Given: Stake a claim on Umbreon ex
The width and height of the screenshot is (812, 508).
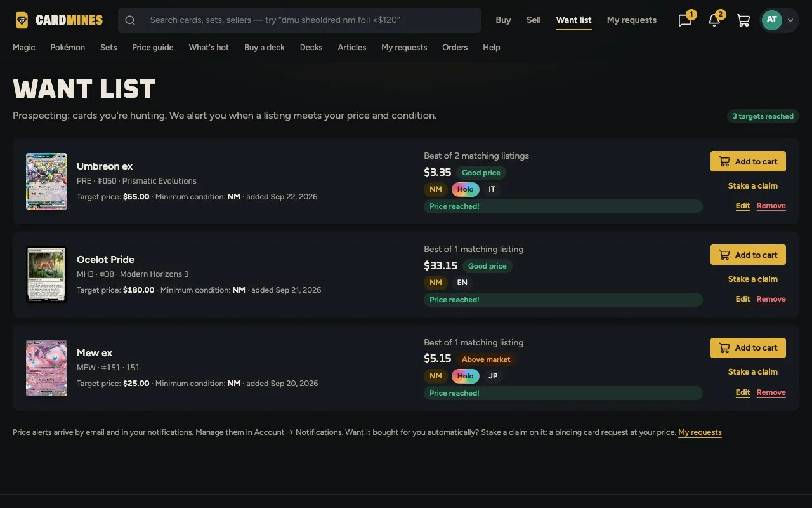Looking at the screenshot, I should pos(752,186).
